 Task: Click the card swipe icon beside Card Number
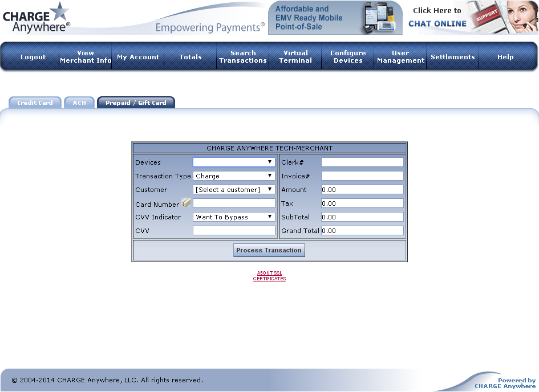[186, 203]
